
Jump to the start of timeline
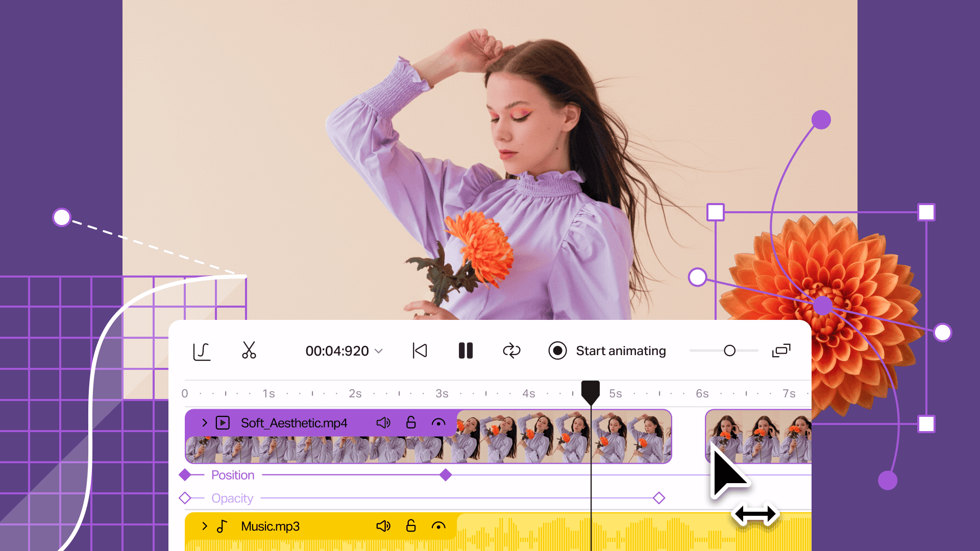420,350
